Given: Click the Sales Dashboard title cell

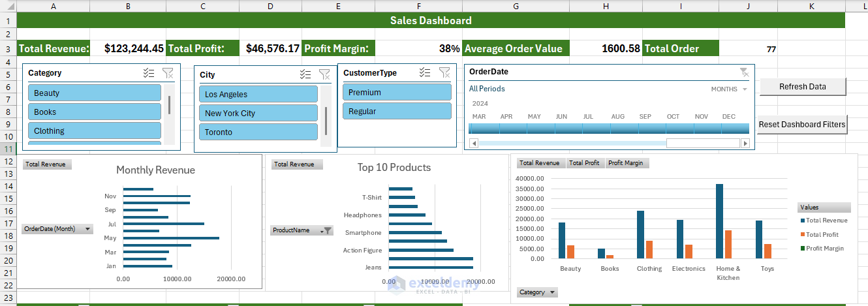Looking at the screenshot, I should coord(431,20).
